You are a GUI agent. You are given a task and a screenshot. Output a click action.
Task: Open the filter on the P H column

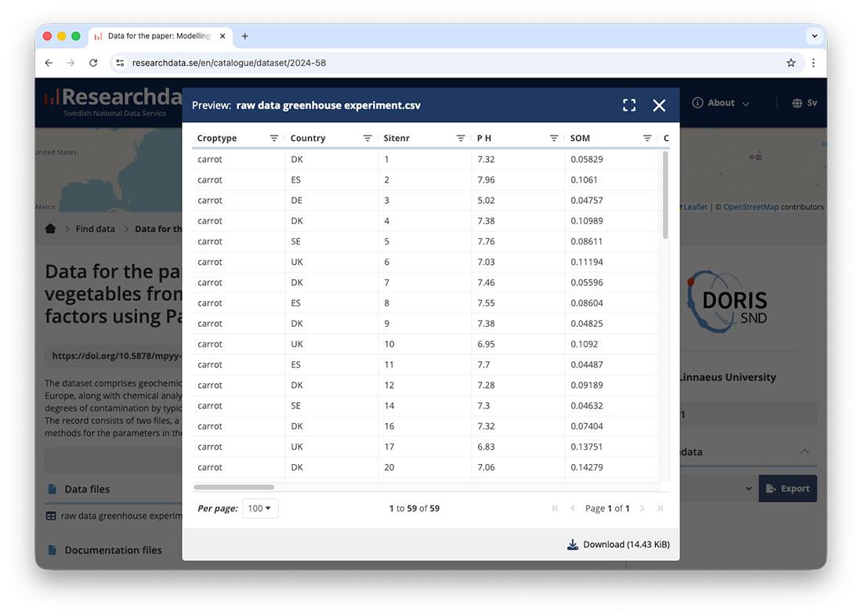point(554,137)
